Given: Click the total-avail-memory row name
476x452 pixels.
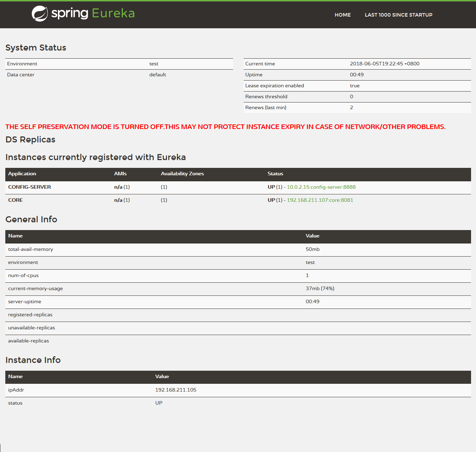Looking at the screenshot, I should click(30, 249).
